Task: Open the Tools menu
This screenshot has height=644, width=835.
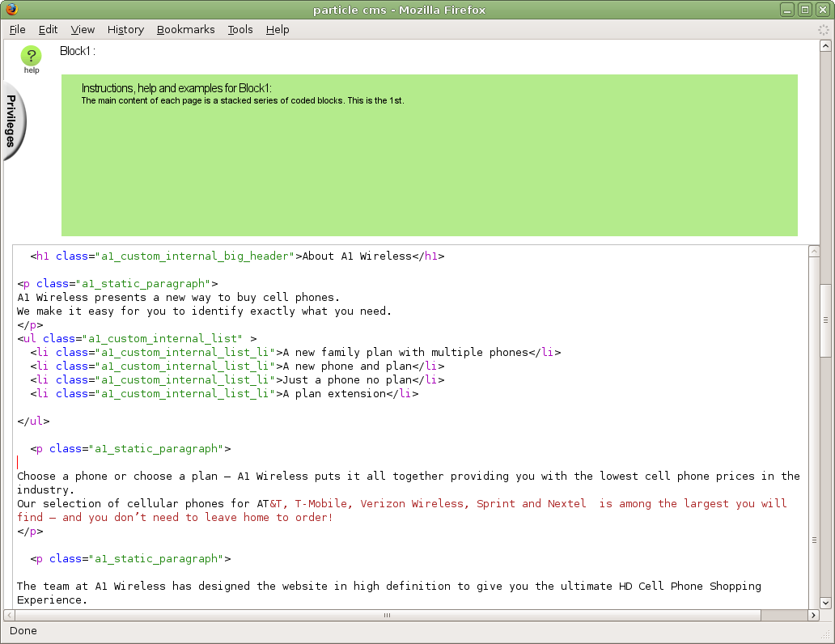Action: click(240, 30)
